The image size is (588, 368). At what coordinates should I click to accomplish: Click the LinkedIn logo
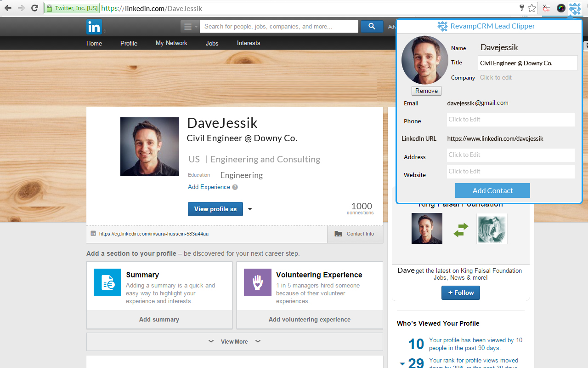94,27
